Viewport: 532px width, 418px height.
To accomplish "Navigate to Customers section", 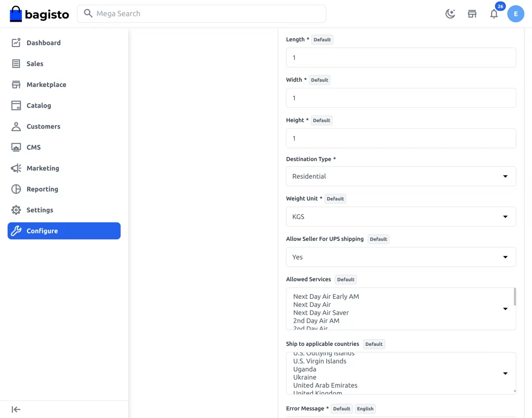I will (43, 126).
